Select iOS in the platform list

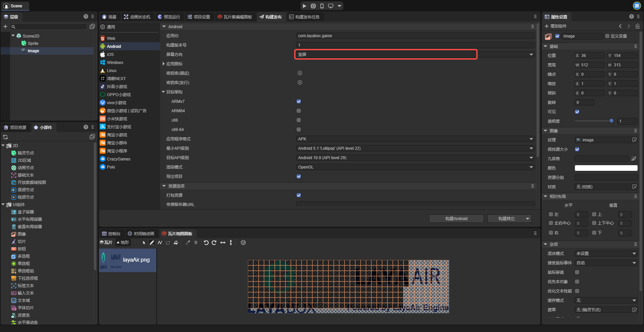coord(110,55)
